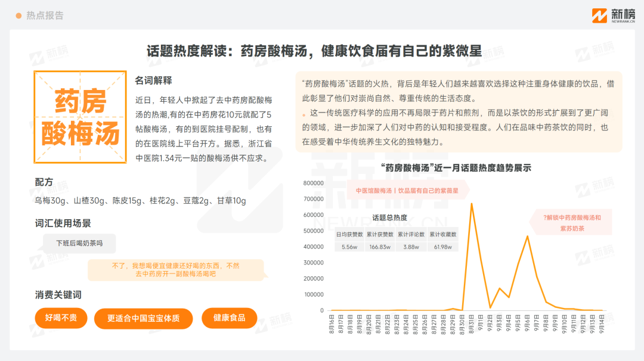Click the 新榜 logo icon

pos(599,15)
